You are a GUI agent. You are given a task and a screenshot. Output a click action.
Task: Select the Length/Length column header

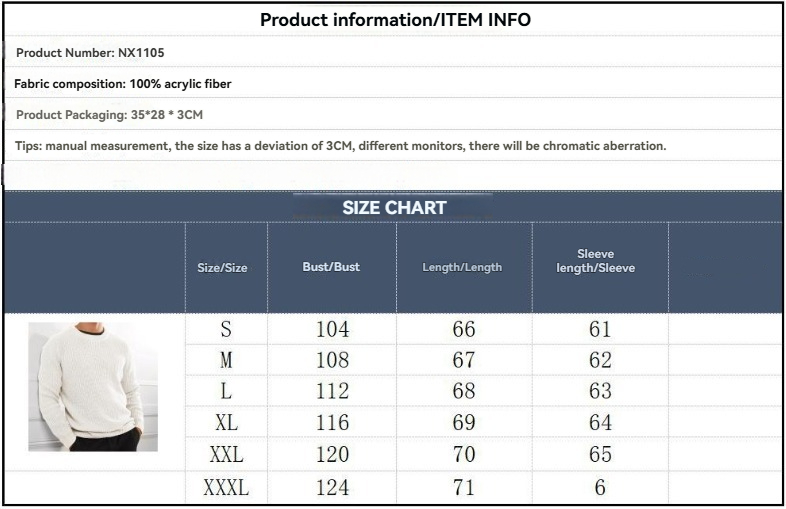[462, 268]
